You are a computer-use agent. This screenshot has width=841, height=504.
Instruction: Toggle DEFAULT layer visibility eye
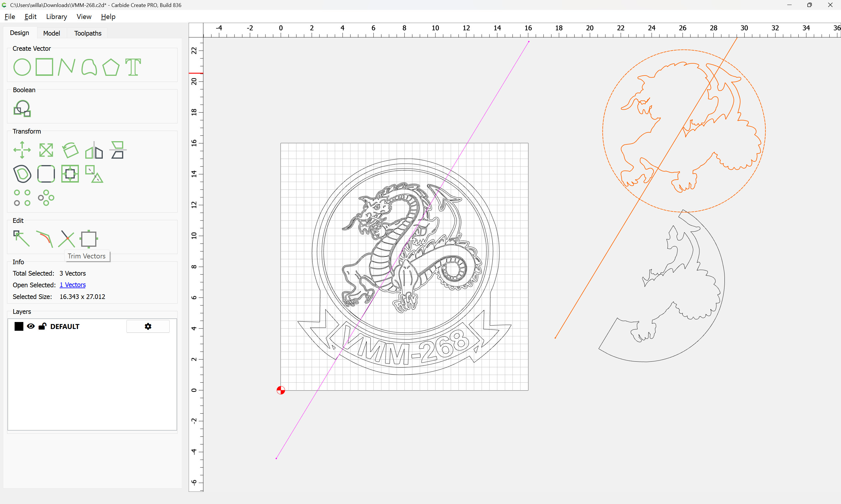click(x=31, y=326)
